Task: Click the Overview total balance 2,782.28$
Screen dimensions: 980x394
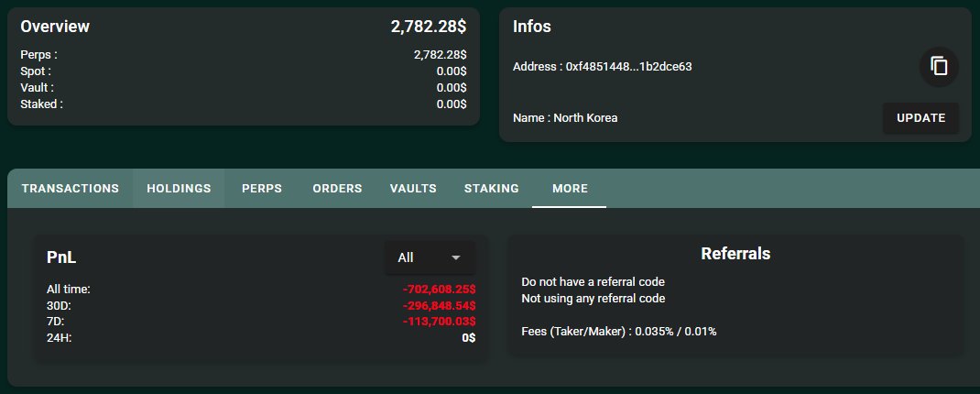Action: [429, 27]
